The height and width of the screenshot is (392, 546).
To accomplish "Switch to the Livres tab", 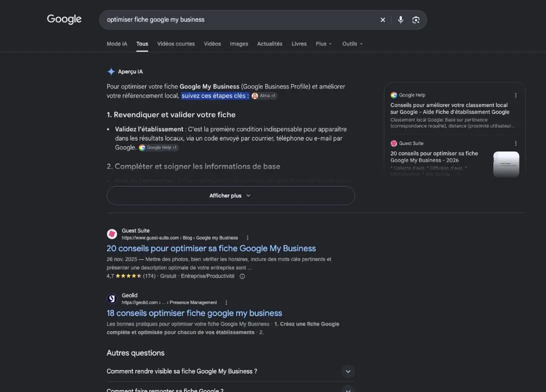I will (x=299, y=44).
